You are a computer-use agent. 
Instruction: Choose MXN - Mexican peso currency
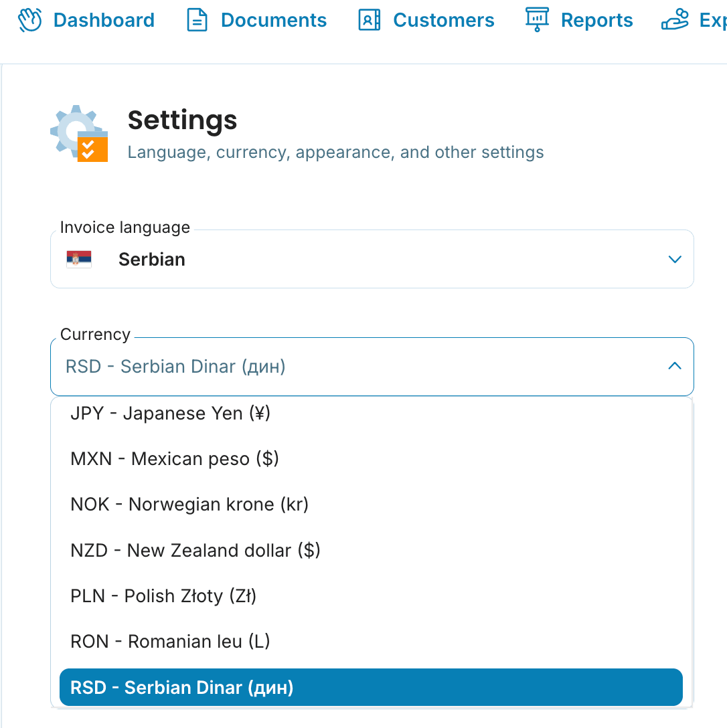coord(174,459)
